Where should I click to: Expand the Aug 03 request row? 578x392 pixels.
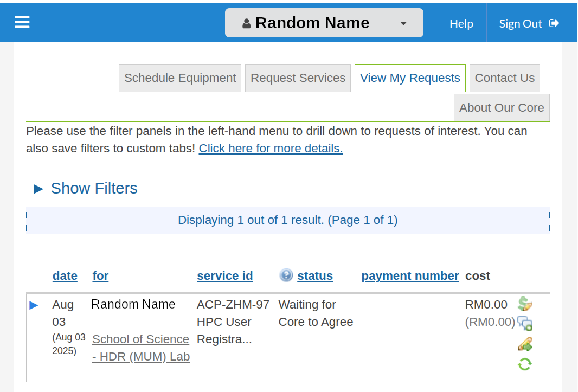[x=34, y=305]
